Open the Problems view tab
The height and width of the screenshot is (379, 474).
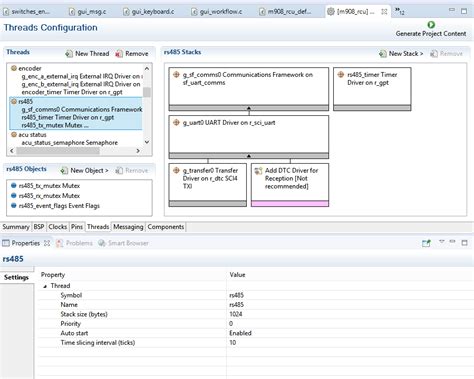74,243
